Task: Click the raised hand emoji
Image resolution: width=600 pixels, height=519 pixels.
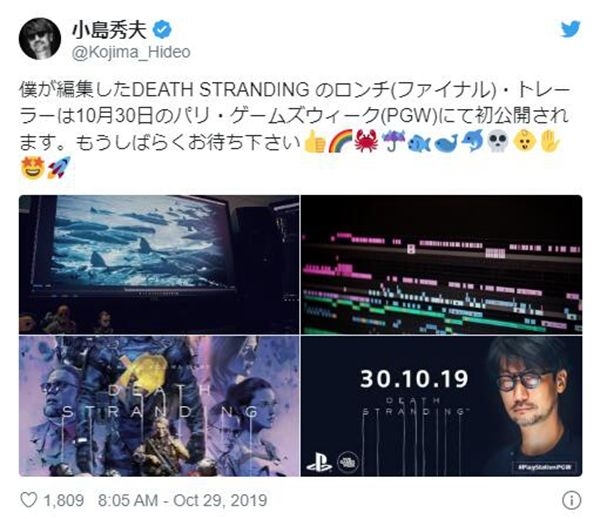Action: 550,142
